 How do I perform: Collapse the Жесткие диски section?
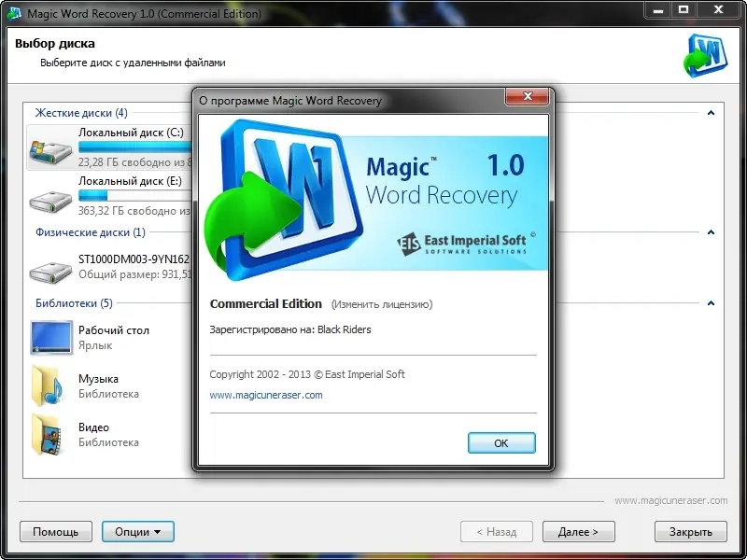tap(711, 113)
